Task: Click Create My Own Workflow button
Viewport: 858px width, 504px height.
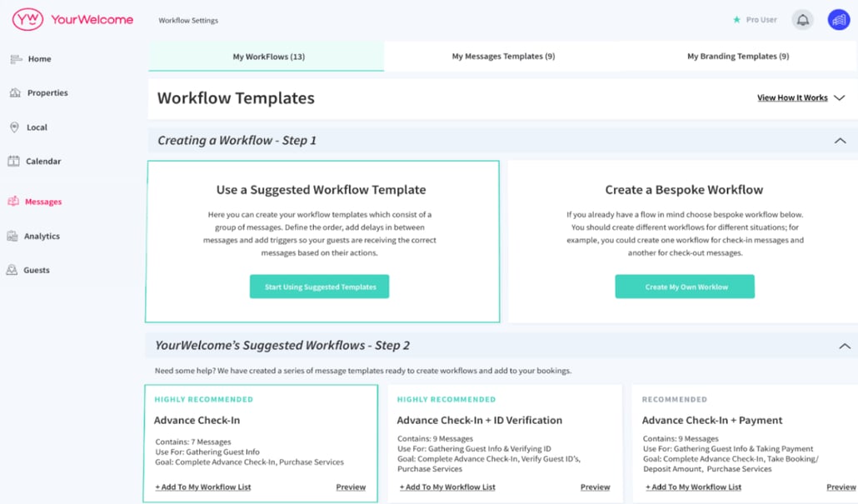Action: point(686,287)
